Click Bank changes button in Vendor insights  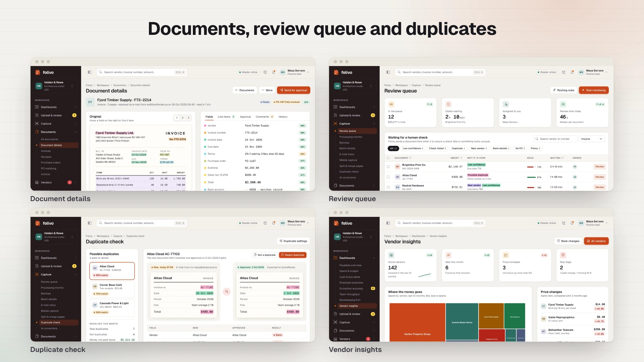(568, 241)
